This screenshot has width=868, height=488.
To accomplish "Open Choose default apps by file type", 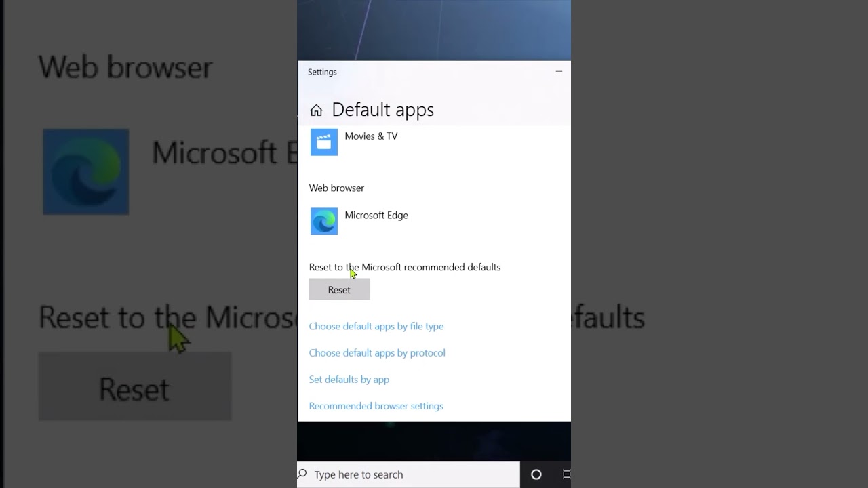I will pos(376,326).
